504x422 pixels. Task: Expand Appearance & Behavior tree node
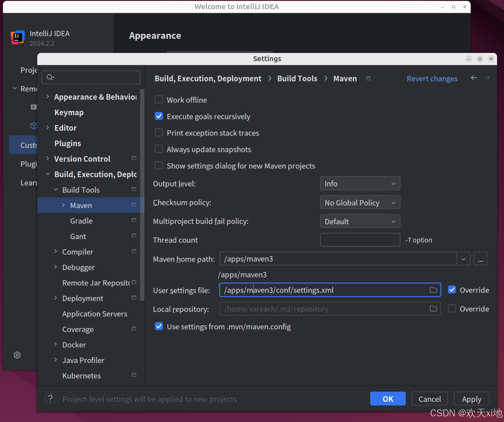tap(47, 96)
